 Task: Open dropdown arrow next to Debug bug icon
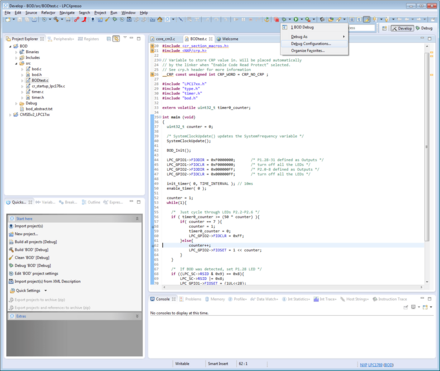[x=289, y=20]
